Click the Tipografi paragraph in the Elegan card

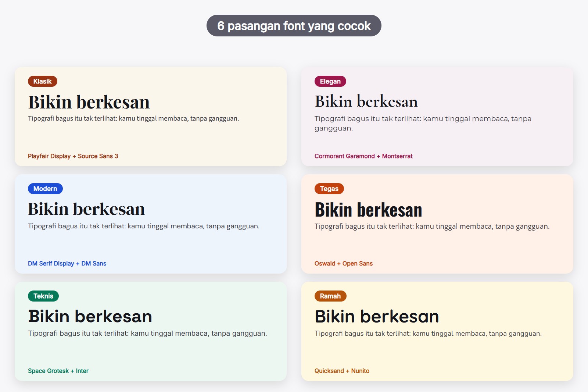coord(423,123)
